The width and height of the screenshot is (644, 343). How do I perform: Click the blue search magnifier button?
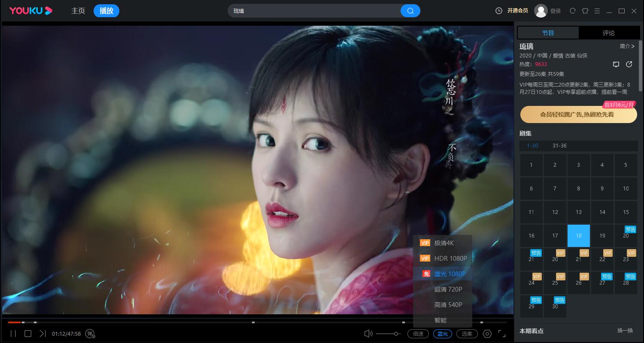(x=410, y=11)
